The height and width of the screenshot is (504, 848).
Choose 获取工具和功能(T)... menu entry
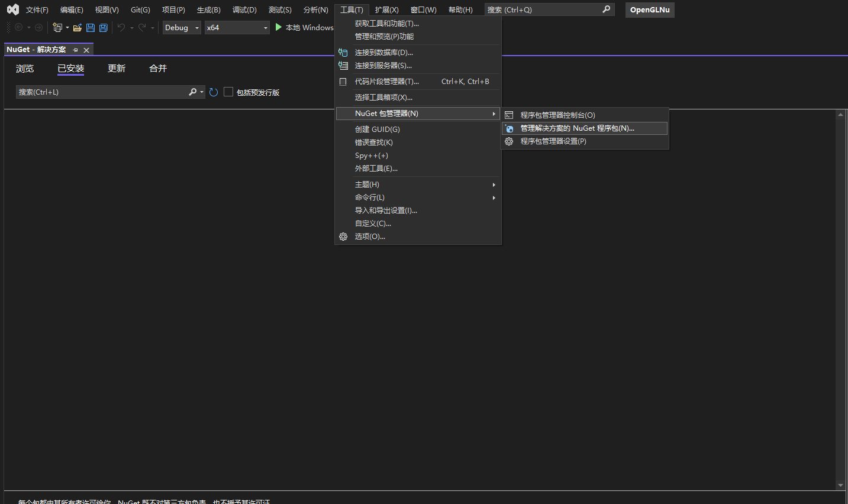click(418, 24)
